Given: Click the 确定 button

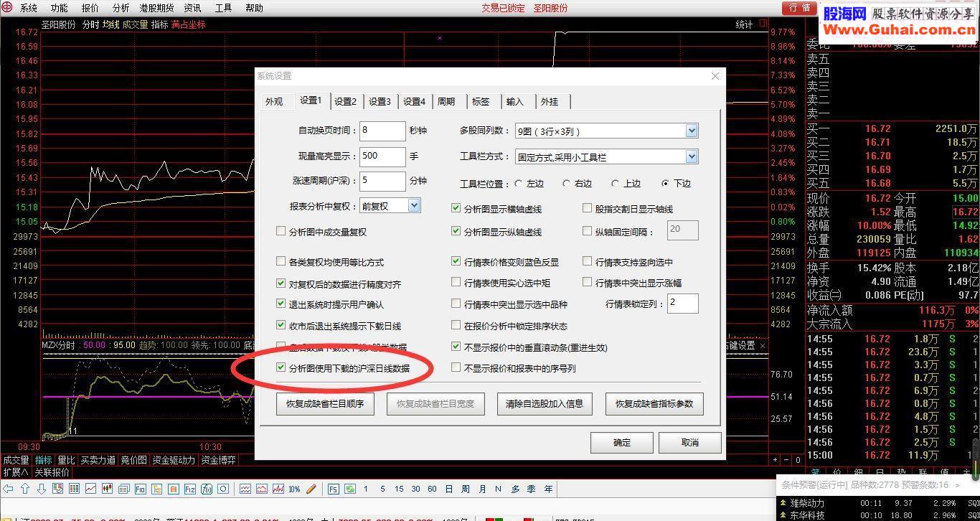Looking at the screenshot, I should tap(622, 442).
